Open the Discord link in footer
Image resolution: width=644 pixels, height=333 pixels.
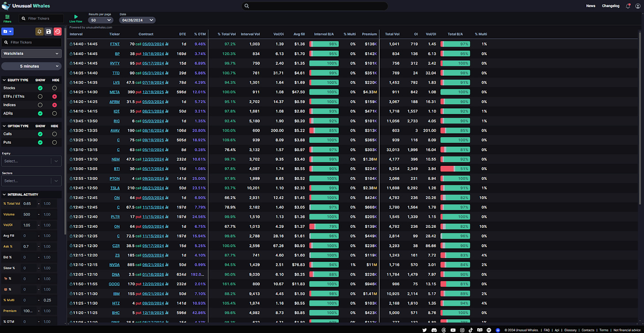click(434, 330)
